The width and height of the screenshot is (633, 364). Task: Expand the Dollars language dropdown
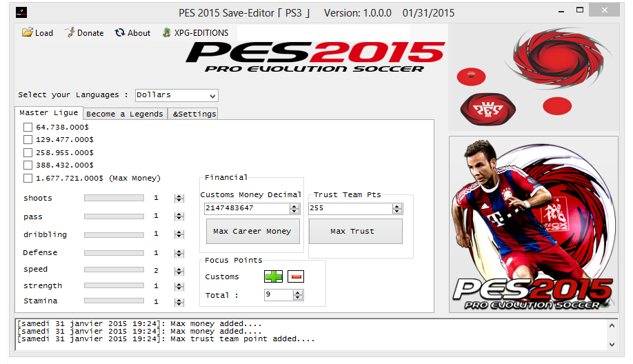(212, 95)
